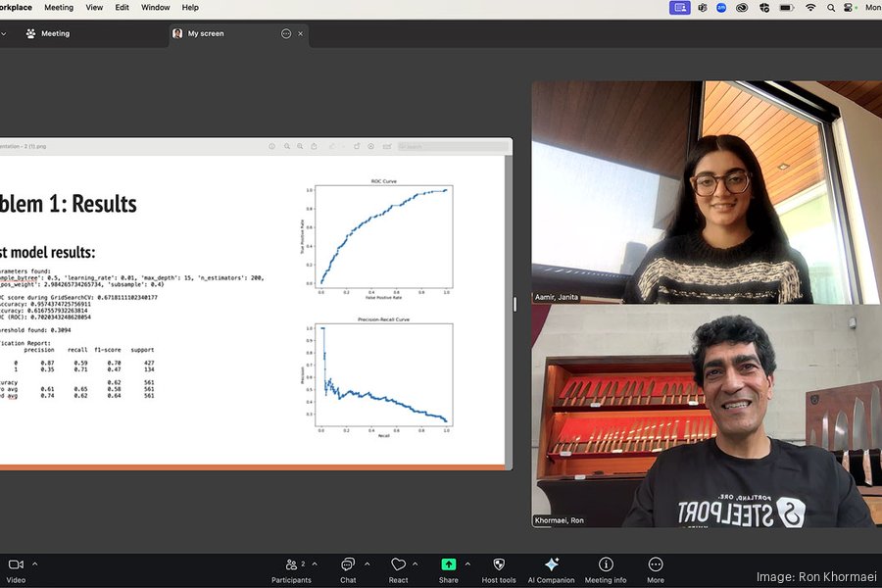Image resolution: width=882 pixels, height=588 pixels.
Task: Click the Preview zoom in icon
Action: 300,146
